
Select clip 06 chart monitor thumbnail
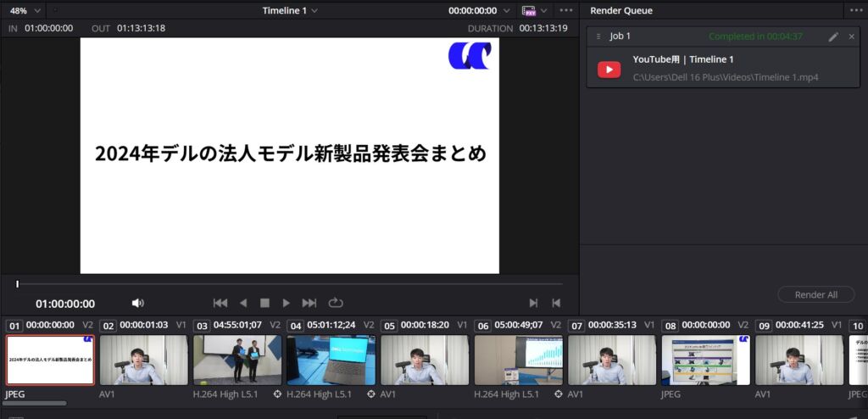tap(519, 360)
